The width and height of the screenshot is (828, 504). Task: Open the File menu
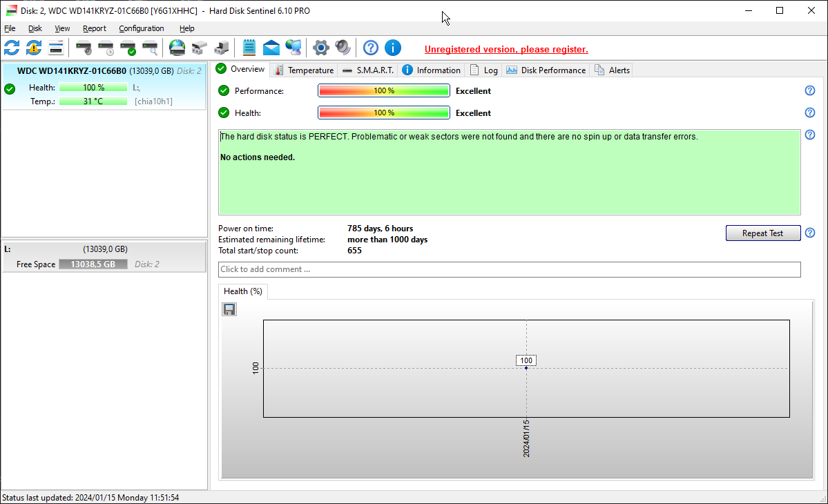[10, 28]
